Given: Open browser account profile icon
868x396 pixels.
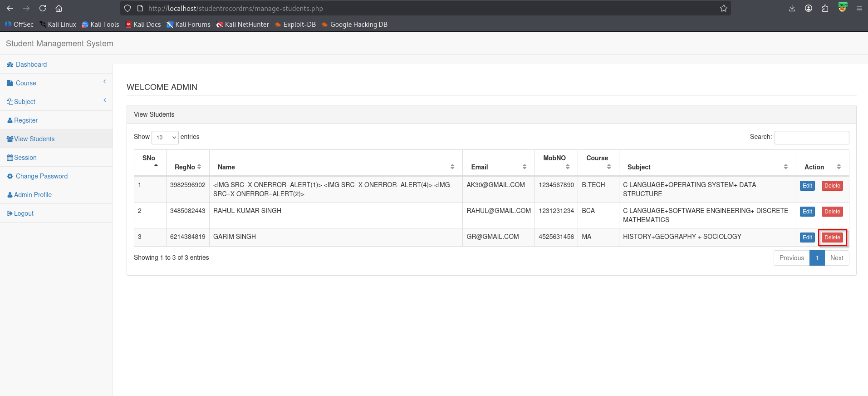Looking at the screenshot, I should (x=808, y=8).
